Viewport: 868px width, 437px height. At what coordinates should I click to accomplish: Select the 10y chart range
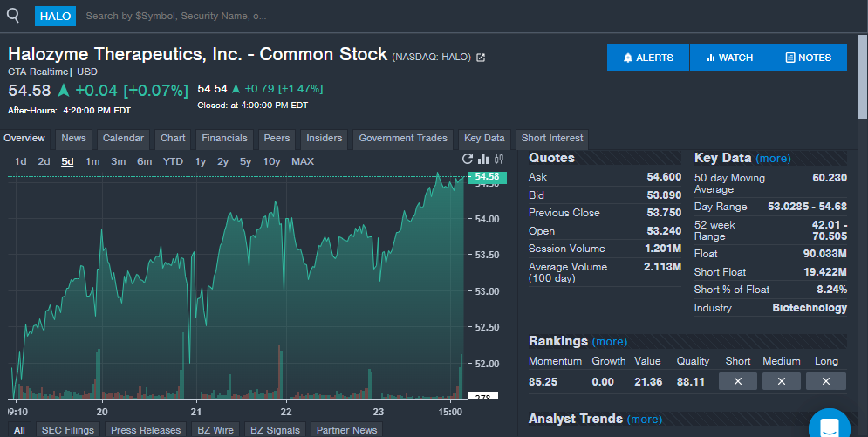(271, 161)
